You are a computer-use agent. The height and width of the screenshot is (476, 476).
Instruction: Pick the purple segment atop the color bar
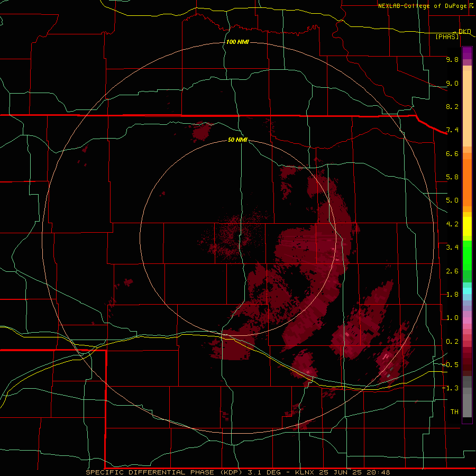click(x=467, y=53)
